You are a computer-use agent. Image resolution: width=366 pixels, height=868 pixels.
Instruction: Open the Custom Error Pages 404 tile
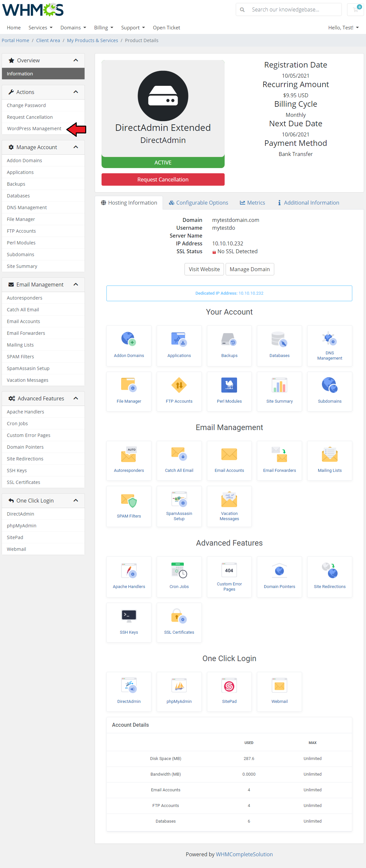tap(229, 577)
